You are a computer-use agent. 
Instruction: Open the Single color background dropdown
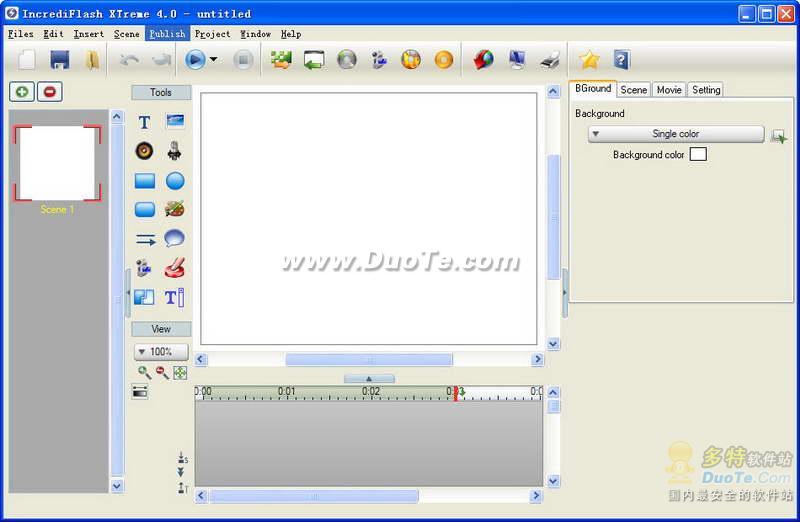click(x=676, y=134)
